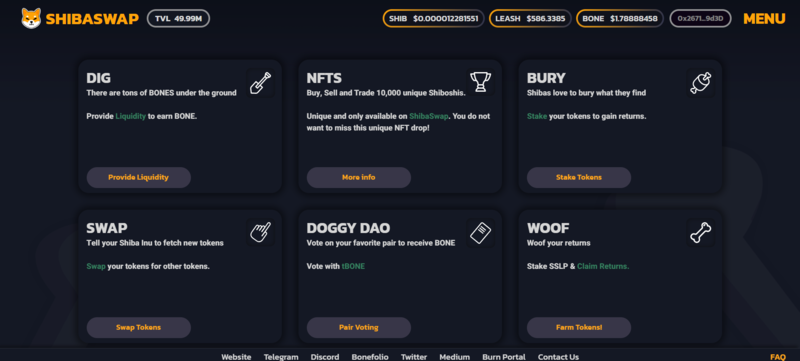Viewport: 800px width, 361px height.
Task: Click 'Shibas love to bury' text
Action: (586, 93)
